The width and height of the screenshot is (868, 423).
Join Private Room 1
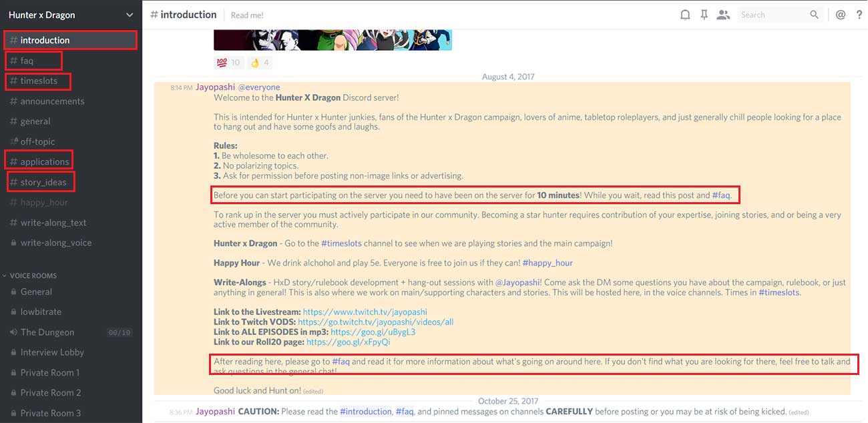[71, 372]
